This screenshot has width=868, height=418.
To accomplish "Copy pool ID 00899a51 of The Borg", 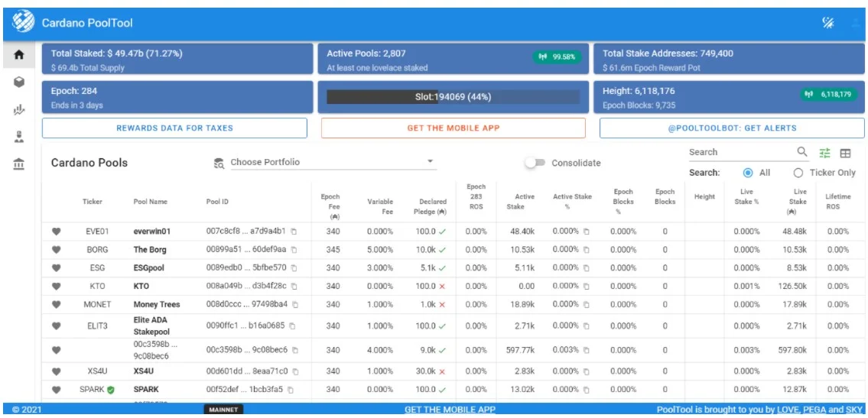I will pyautogui.click(x=294, y=250).
